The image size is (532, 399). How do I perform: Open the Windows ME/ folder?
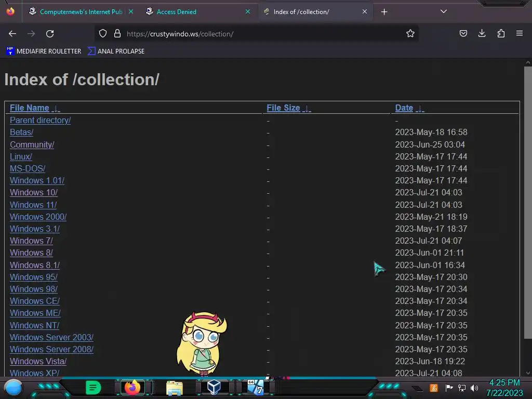point(35,313)
